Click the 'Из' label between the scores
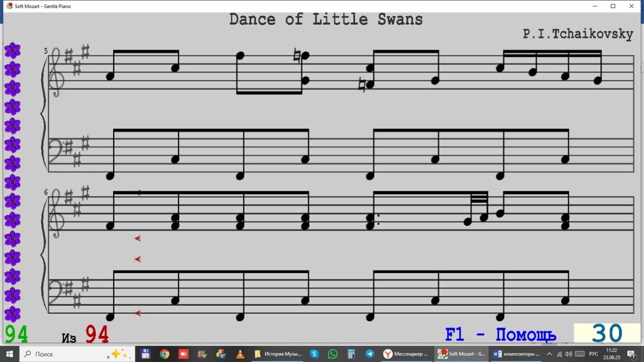The width and height of the screenshot is (644, 362). point(69,338)
